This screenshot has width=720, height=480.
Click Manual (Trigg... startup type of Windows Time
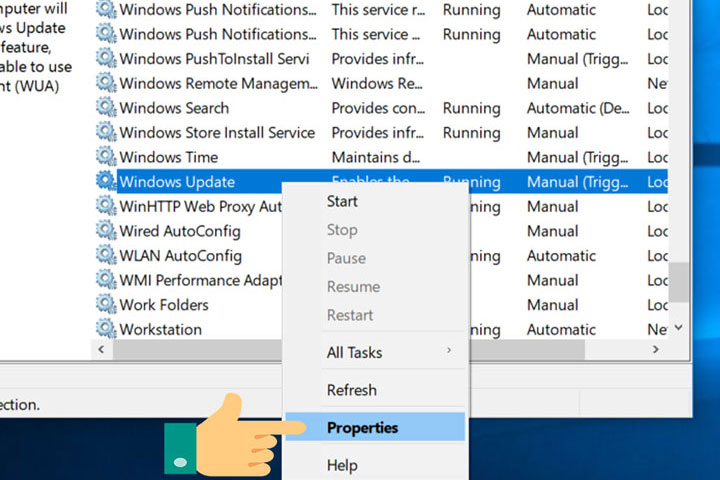tap(578, 158)
